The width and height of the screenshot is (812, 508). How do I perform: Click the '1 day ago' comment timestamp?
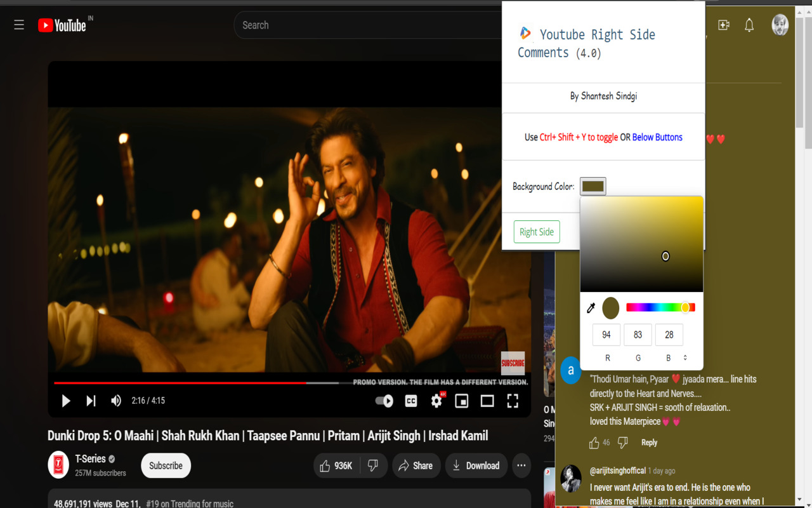click(662, 471)
